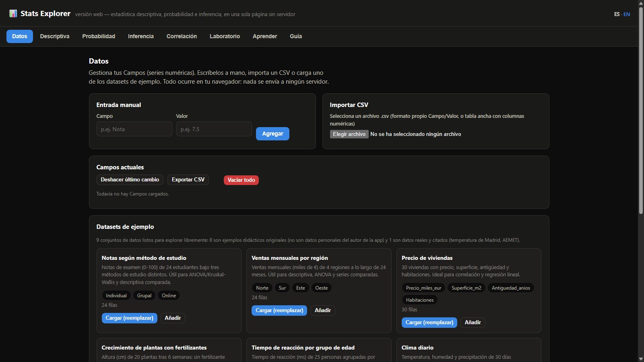Add Ventas mensuales por región dataset
Screen dimensions: 644x362
(323, 311)
